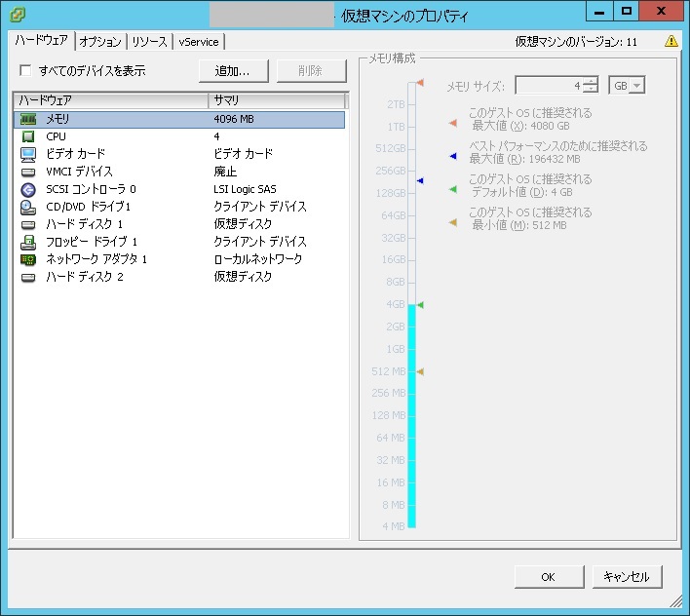The height and width of the screenshot is (616, 690).
Task: Click the キャンセル (Cancel) button
Action: (627, 576)
